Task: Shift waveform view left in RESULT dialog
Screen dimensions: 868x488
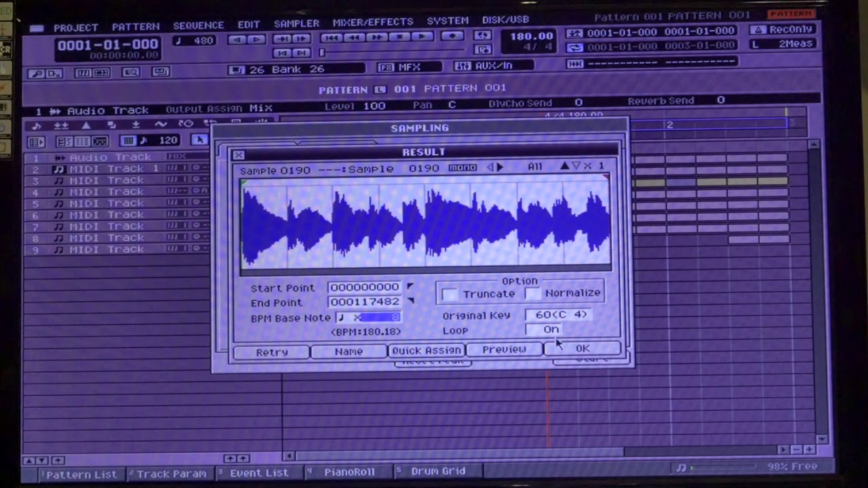Action: click(x=490, y=167)
